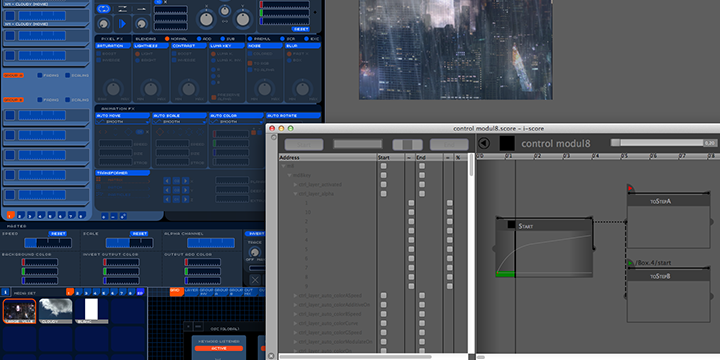720x360 pixels.
Task: Expand the ctrl_layer_activated tree node
Action: pos(295,185)
